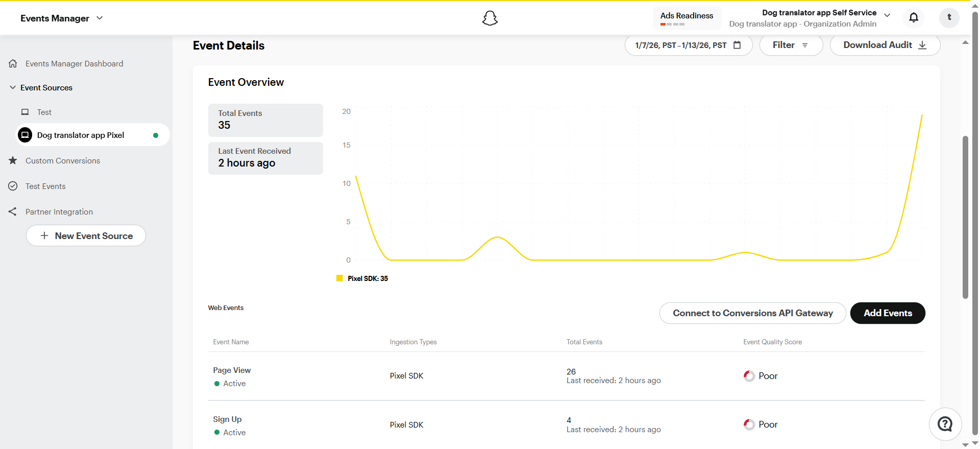Click the green active status dot for Pixel
Screen dimensions: 980x449
(156, 135)
